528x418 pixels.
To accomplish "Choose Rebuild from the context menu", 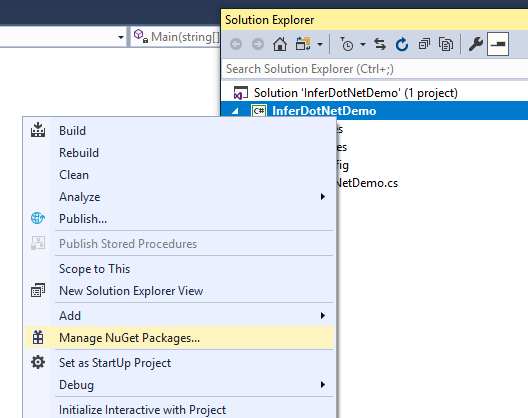I will click(x=179, y=153).
